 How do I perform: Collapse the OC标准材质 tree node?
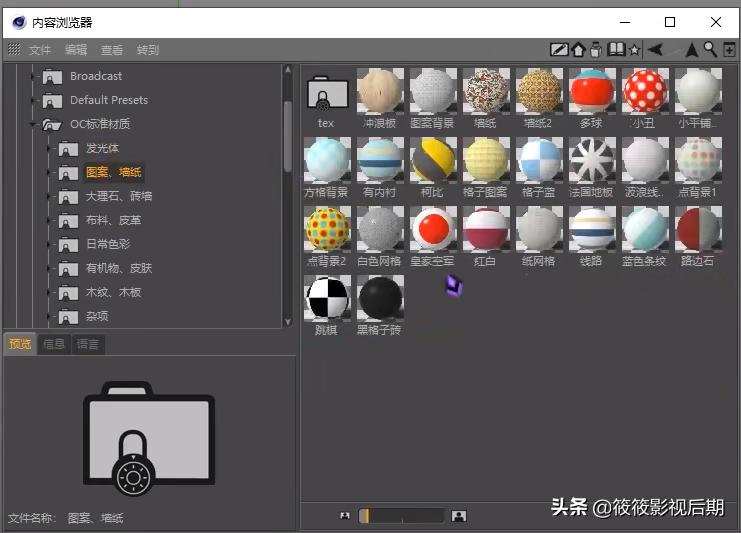pyautogui.click(x=33, y=125)
